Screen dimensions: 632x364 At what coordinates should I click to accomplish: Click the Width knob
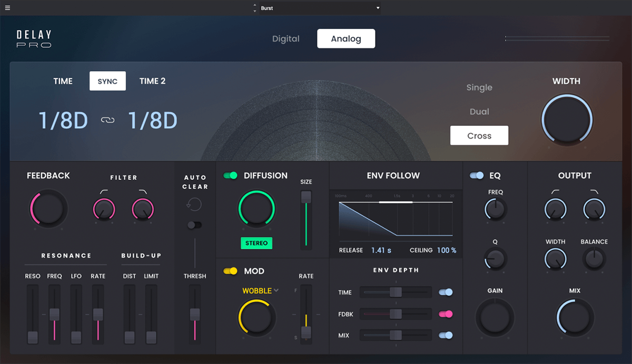tap(567, 119)
